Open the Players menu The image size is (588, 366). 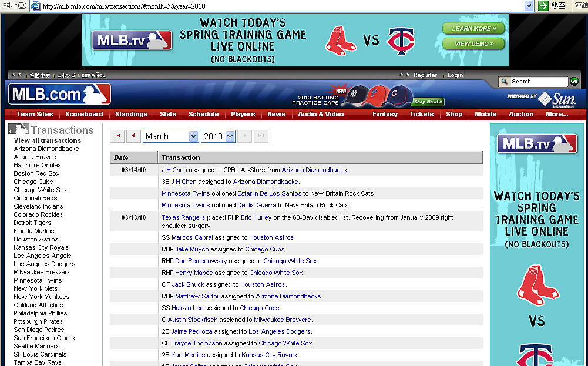(x=243, y=114)
